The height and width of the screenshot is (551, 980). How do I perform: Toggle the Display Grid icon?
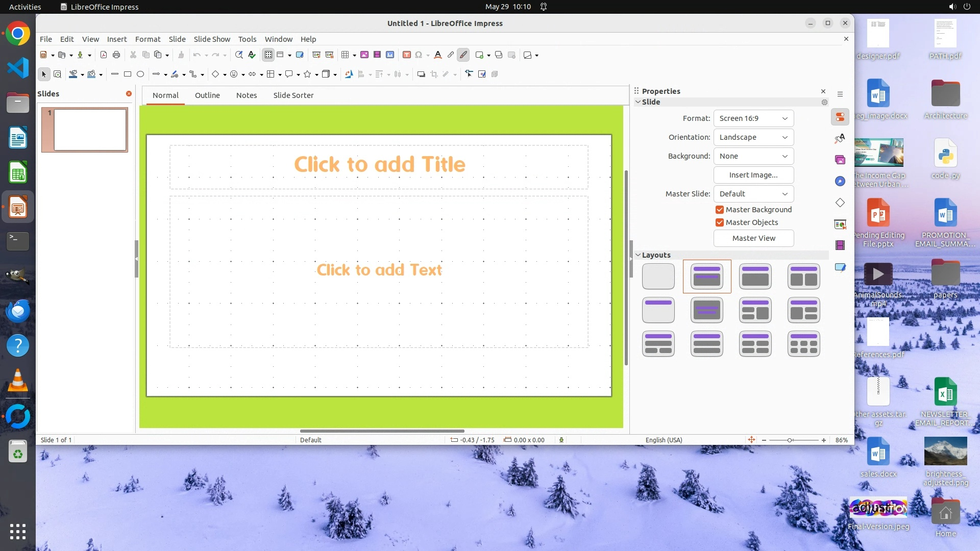click(268, 55)
